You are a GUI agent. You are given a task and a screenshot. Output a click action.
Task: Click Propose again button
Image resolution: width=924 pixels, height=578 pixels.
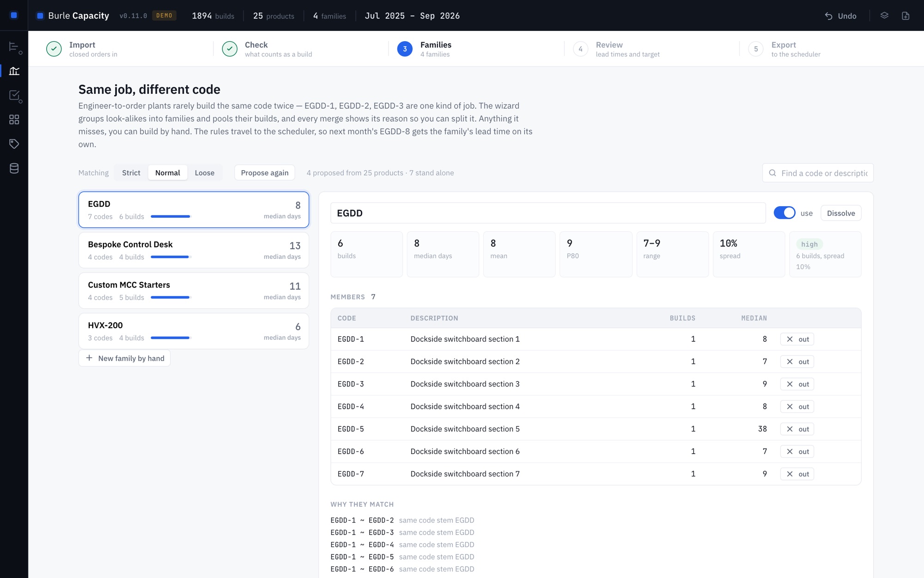pos(265,172)
